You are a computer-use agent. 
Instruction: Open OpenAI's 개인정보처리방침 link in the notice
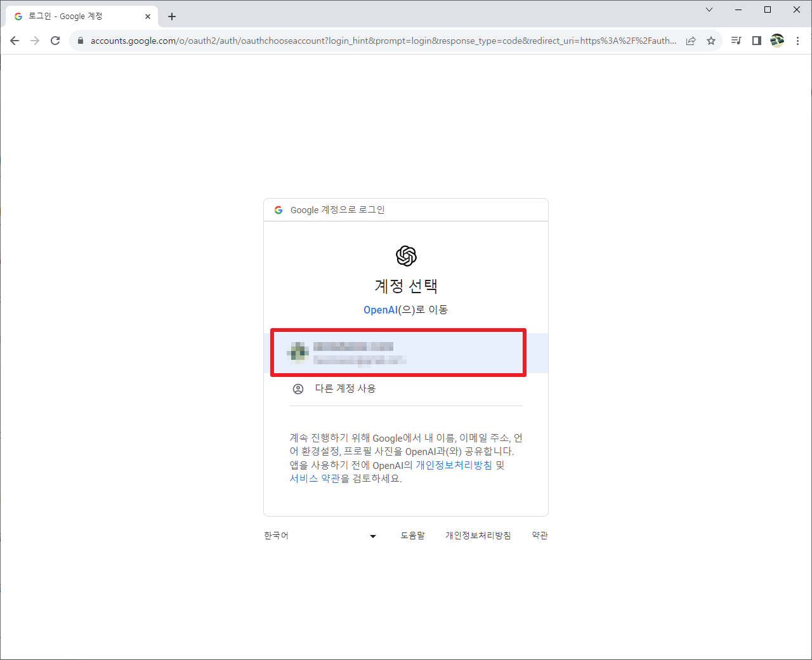(454, 465)
